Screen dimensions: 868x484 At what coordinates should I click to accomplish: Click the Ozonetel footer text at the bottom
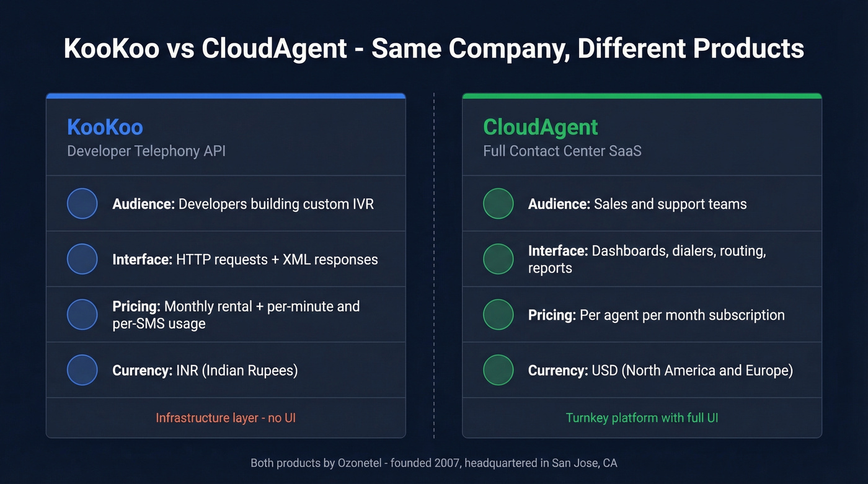click(434, 463)
